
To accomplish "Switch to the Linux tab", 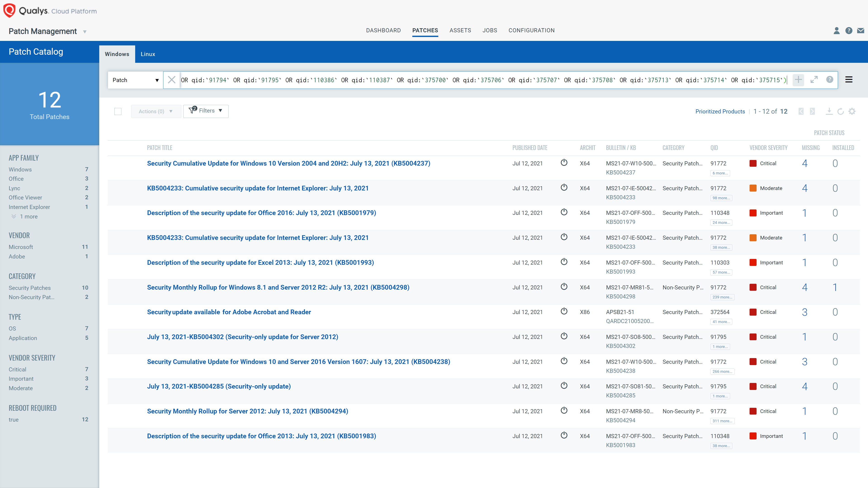I will pos(148,54).
